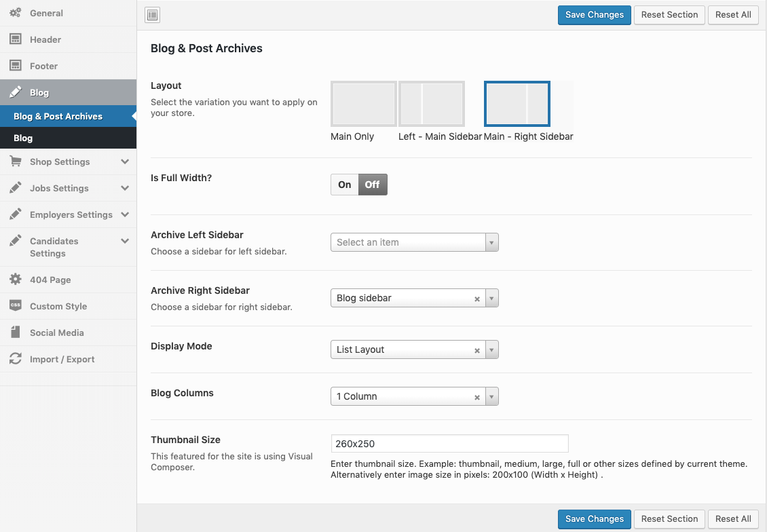This screenshot has width=767, height=532.
Task: Click the 404 Page gear icon
Action: click(15, 280)
